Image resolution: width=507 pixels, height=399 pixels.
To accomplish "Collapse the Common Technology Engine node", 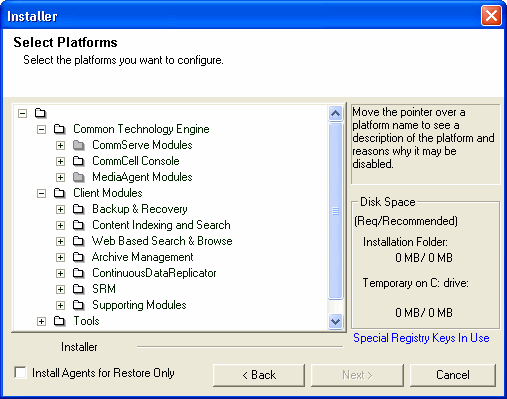I will coord(41,129).
